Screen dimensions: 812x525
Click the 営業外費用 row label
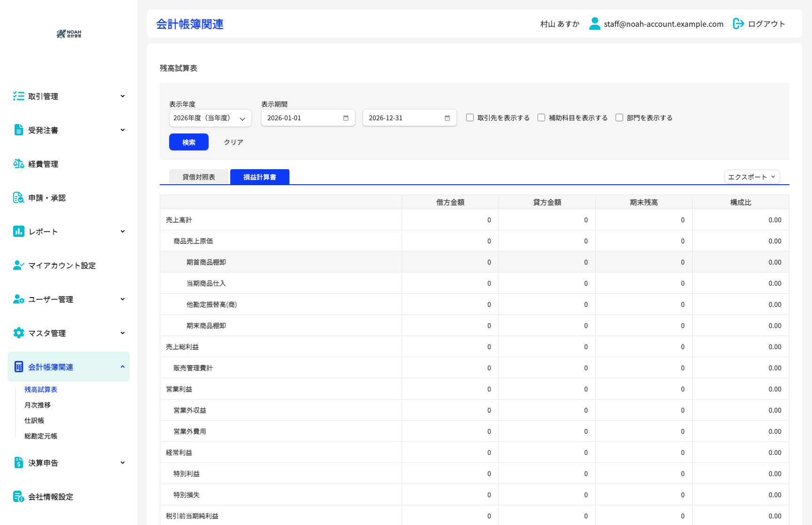point(190,431)
